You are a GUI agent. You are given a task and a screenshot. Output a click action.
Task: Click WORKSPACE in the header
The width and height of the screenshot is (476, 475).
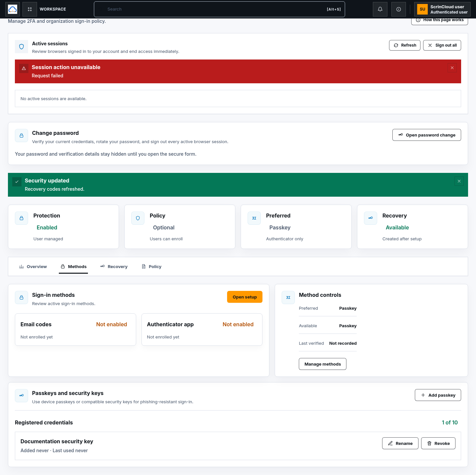click(x=53, y=9)
